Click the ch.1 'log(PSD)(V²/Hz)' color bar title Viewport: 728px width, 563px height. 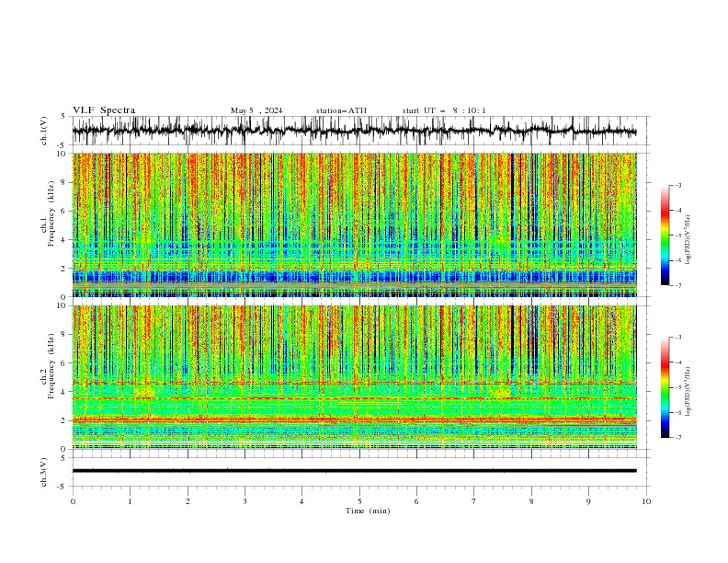[x=688, y=240]
